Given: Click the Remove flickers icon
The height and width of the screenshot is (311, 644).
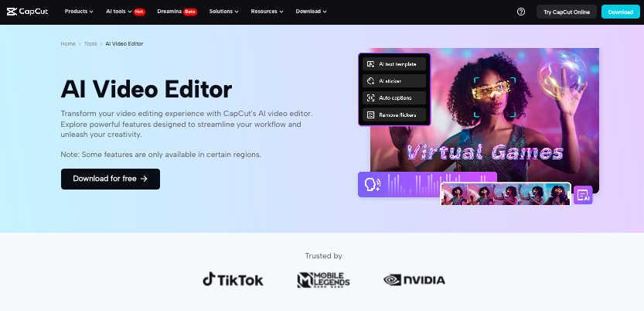Looking at the screenshot, I should (370, 115).
